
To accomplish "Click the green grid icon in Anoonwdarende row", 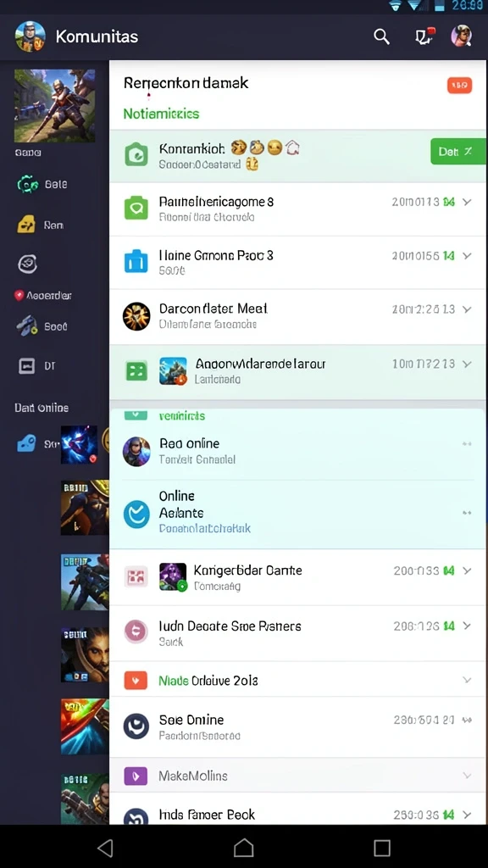I will (136, 371).
